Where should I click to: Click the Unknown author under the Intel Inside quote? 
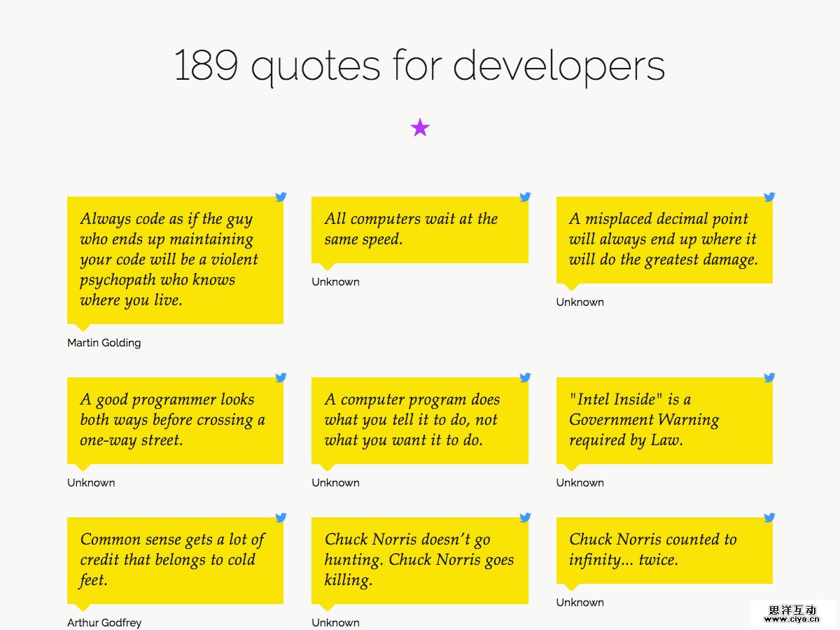click(580, 482)
